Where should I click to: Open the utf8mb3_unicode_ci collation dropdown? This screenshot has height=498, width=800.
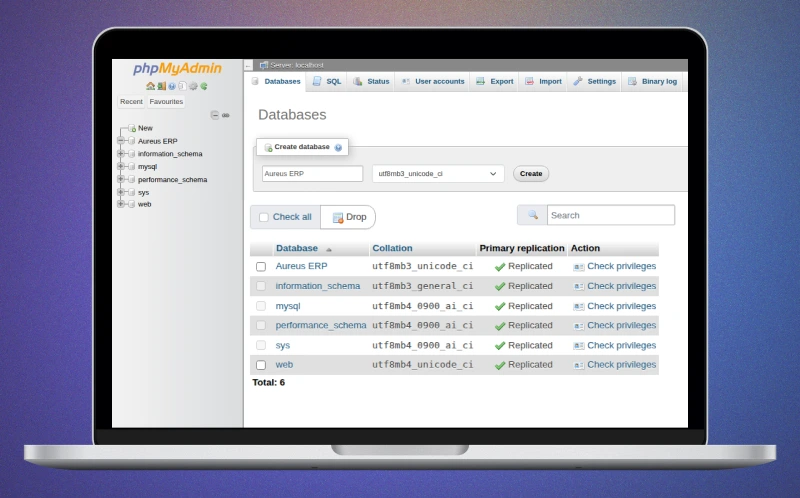(438, 173)
